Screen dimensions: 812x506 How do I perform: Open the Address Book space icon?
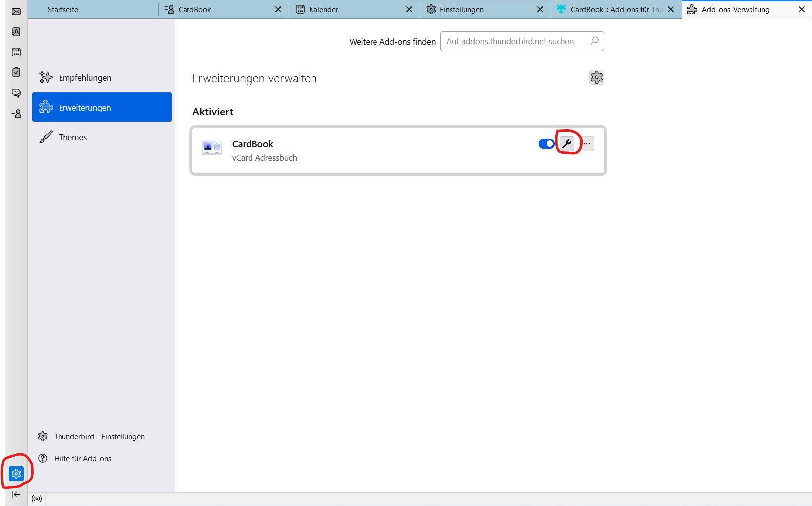16,32
